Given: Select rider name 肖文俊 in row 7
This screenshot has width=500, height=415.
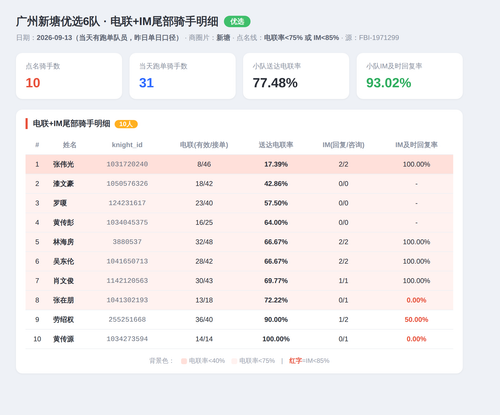Looking at the screenshot, I should click(63, 281).
